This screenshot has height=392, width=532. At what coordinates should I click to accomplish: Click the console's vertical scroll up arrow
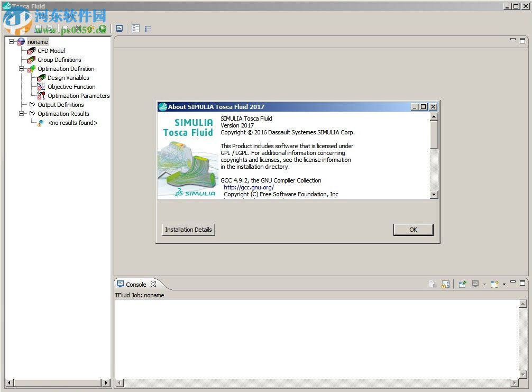[x=523, y=304]
